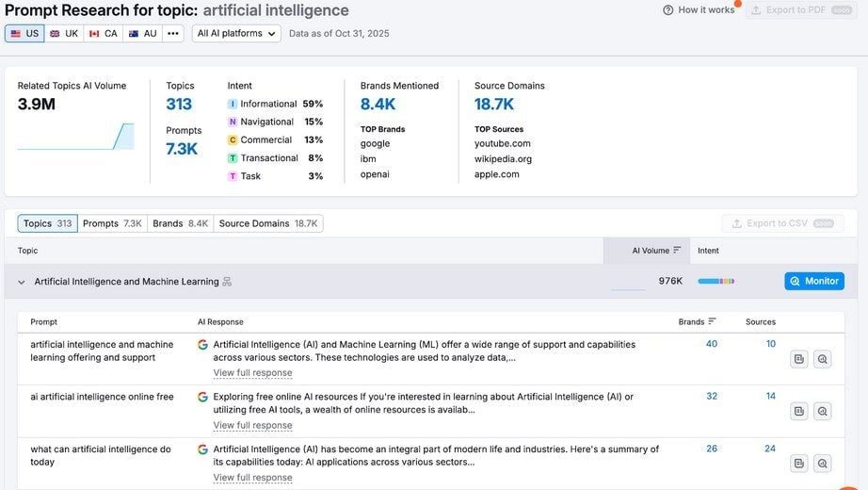This screenshot has height=490, width=868.
Task: Sort by Brands column icon
Action: [x=713, y=321]
